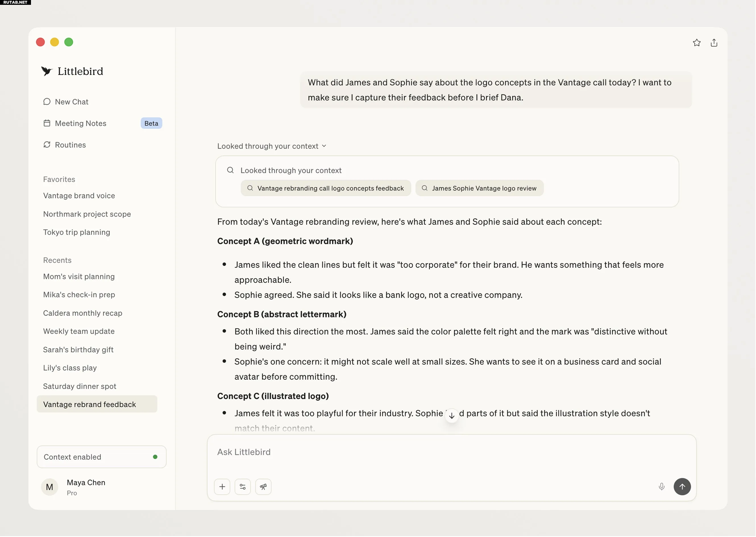The height and width of the screenshot is (537, 756).
Task: Click the telescope research icon
Action: click(263, 487)
